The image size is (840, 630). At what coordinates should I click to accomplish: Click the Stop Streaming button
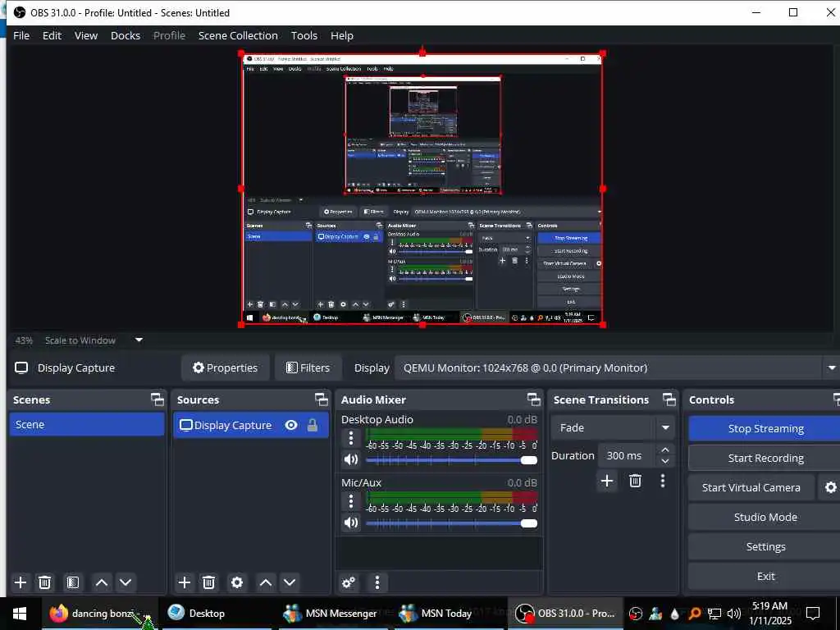tap(765, 428)
